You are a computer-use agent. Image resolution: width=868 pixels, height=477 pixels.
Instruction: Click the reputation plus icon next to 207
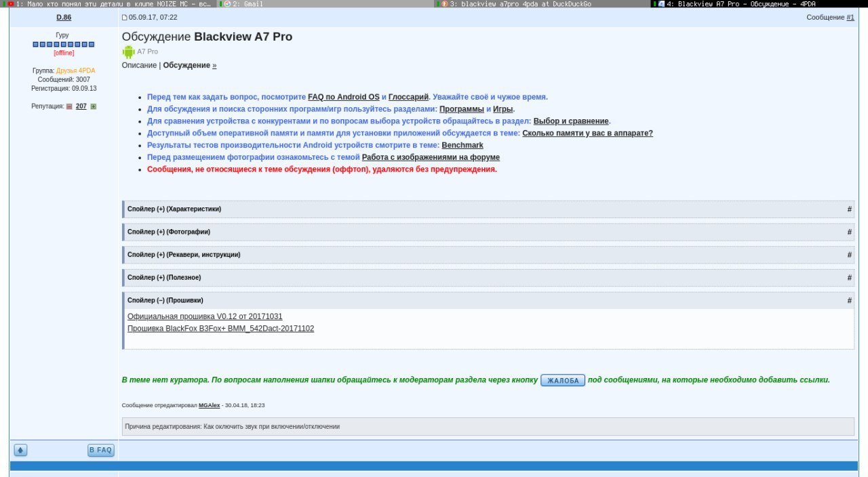94,106
